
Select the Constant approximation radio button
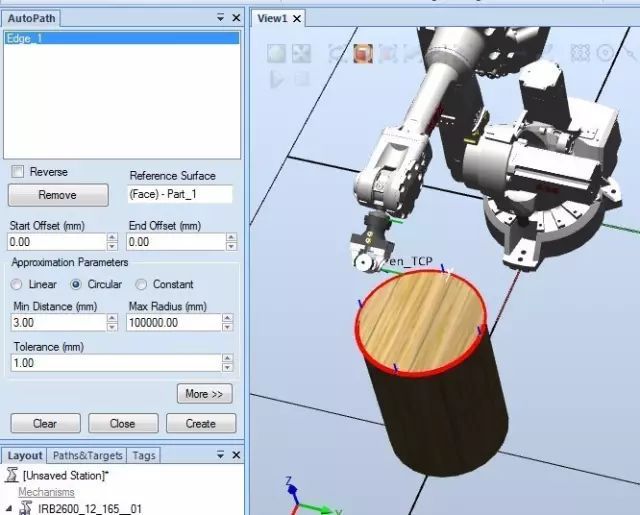click(x=141, y=284)
